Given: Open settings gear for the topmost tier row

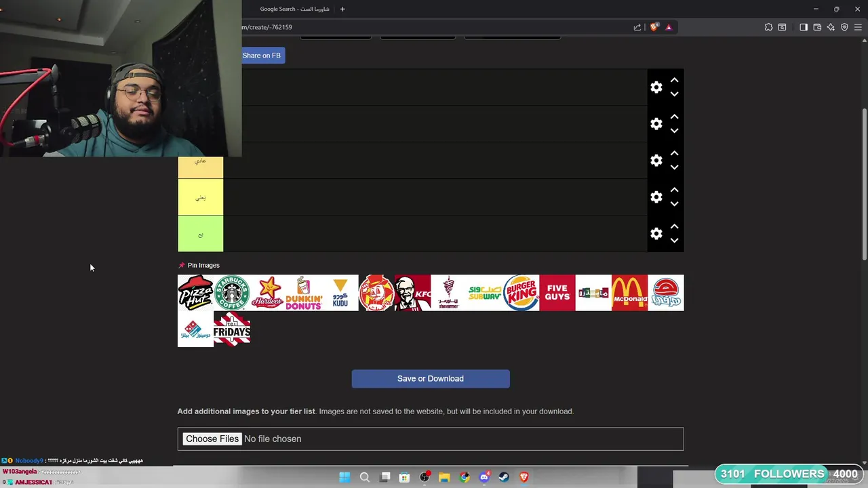Looking at the screenshot, I should click(x=656, y=87).
